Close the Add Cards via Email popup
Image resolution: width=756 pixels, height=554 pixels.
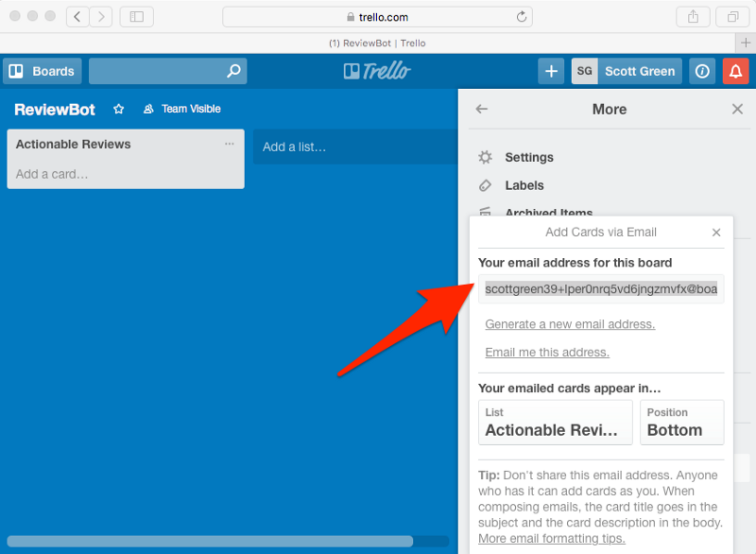716,233
